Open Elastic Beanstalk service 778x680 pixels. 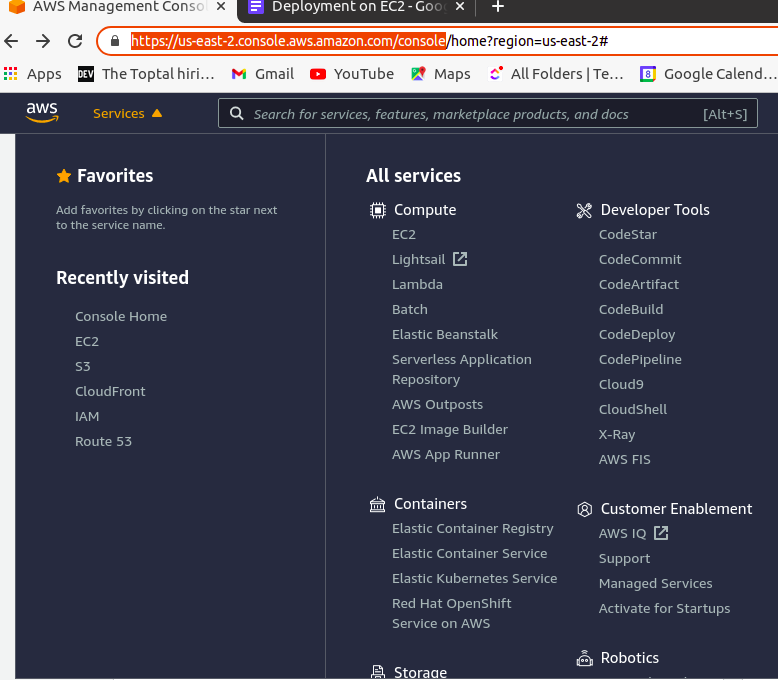pos(445,334)
